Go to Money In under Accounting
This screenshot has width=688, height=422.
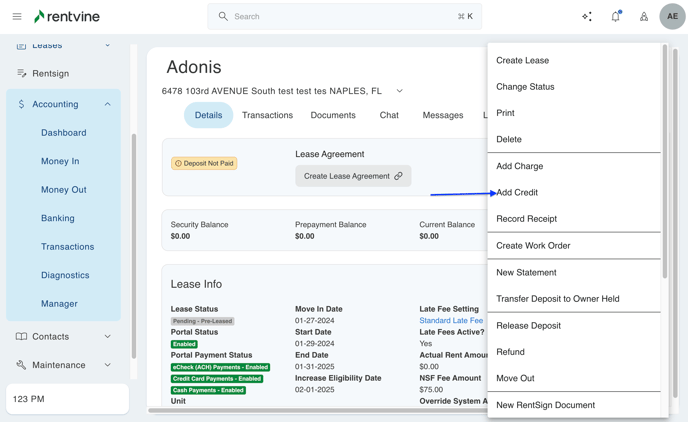60,161
